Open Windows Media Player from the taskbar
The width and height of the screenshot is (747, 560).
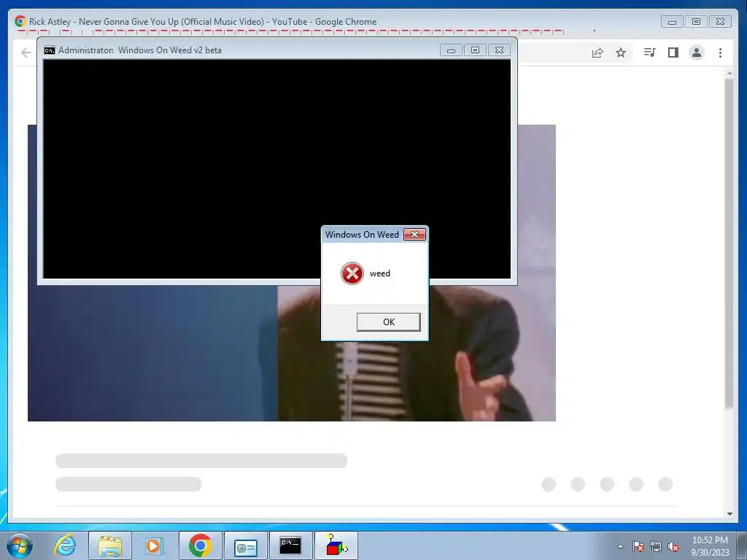tap(153, 545)
